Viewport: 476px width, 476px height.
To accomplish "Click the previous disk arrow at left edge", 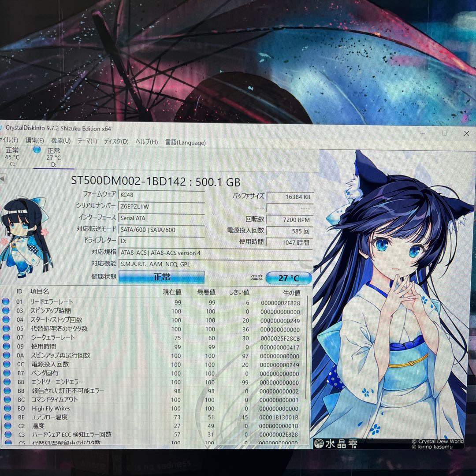I will [x=2, y=178].
